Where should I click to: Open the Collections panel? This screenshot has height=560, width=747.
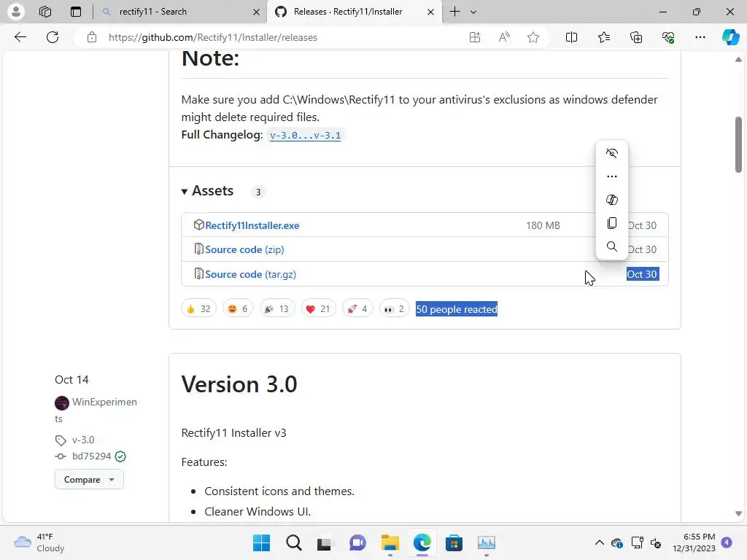tap(636, 37)
